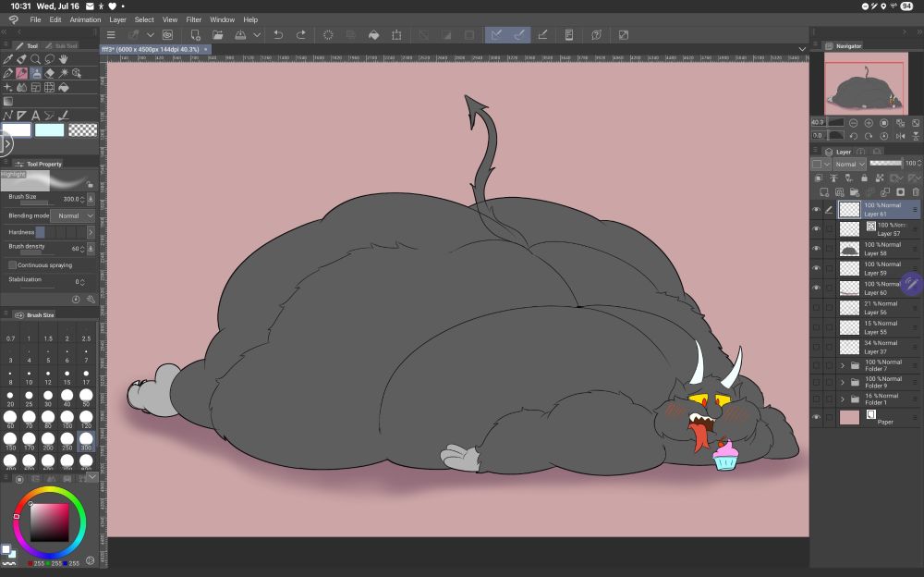Open the dropdown arrow beside the Save icon
Image resolution: width=924 pixels, height=577 pixels.
click(257, 35)
